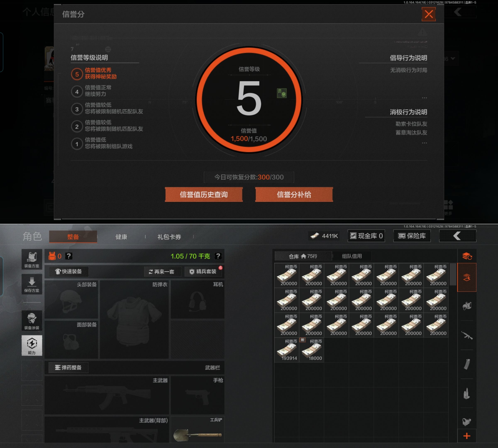Viewport: 498px width, 448px height.
Task: Switch to the 健康 tab
Action: 121,237
